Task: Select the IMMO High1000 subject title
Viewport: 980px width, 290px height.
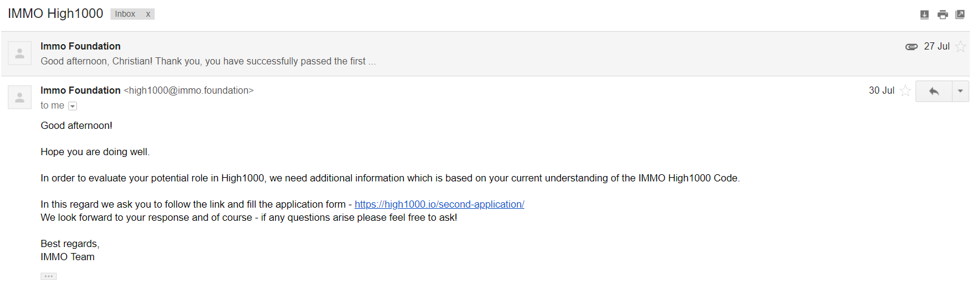Action: tap(56, 14)
